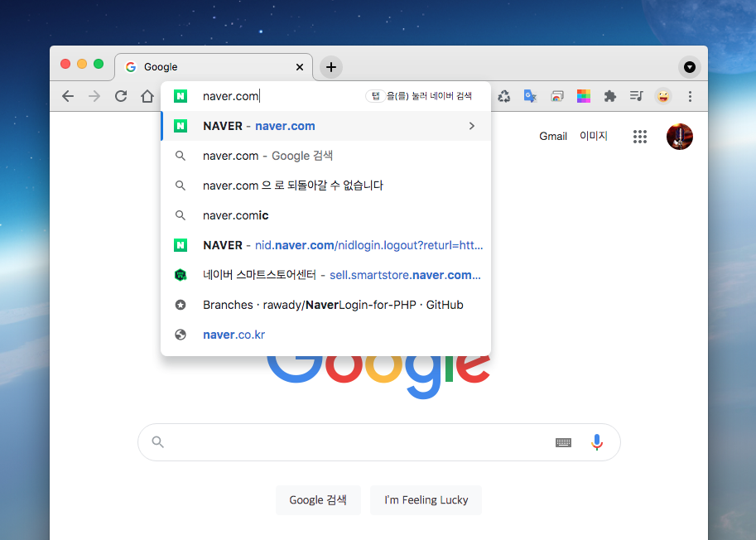Click the magnifier icon inside the Google search box
Screen dimensions: 756x540
(157, 441)
